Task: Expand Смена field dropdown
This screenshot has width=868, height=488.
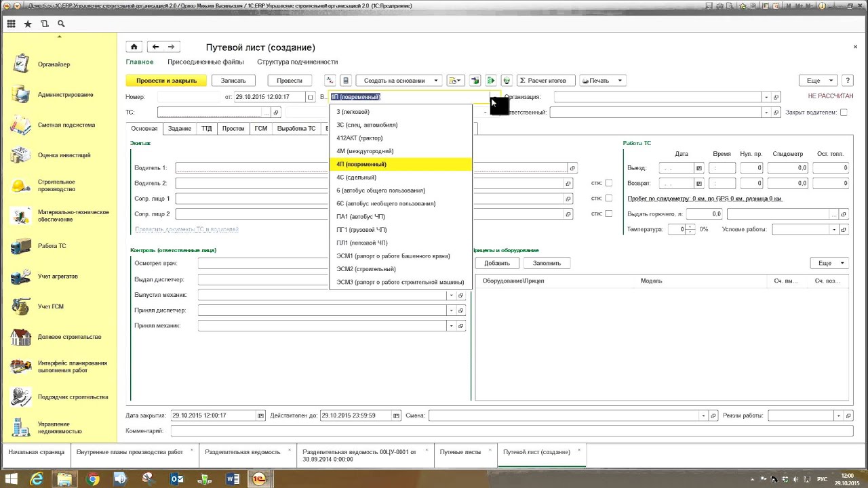Action: pyautogui.click(x=703, y=415)
